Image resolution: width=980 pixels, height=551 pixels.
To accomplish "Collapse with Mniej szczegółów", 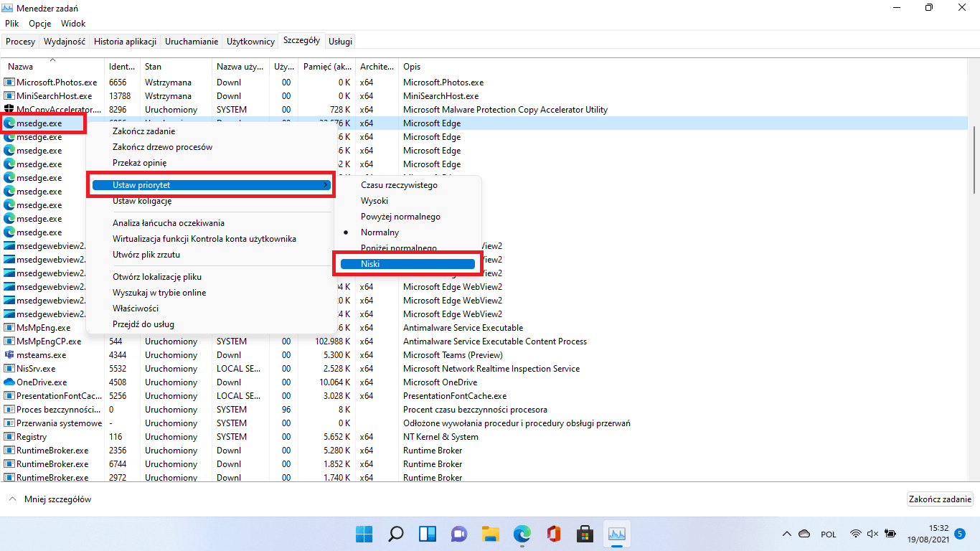I will (x=50, y=499).
